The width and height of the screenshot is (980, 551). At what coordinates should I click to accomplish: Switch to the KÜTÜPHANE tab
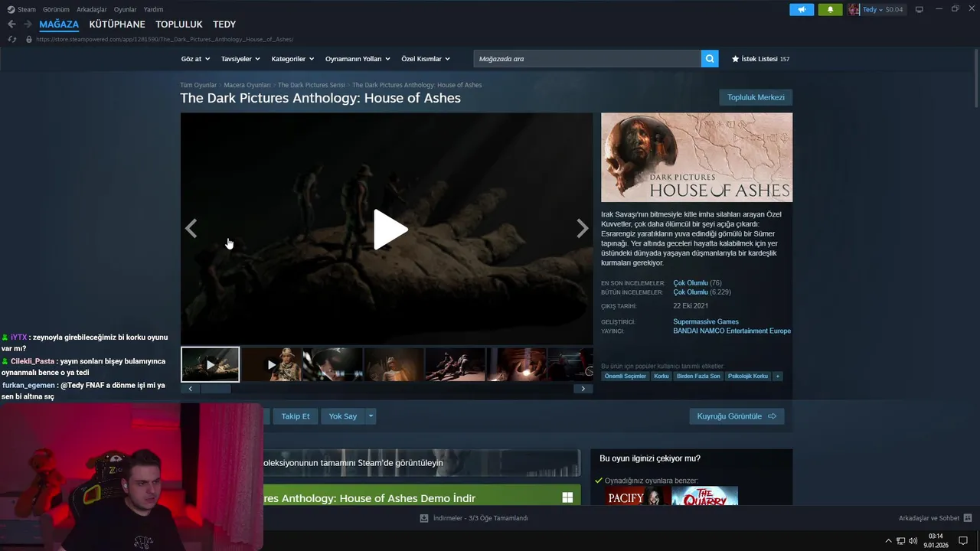coord(117,24)
